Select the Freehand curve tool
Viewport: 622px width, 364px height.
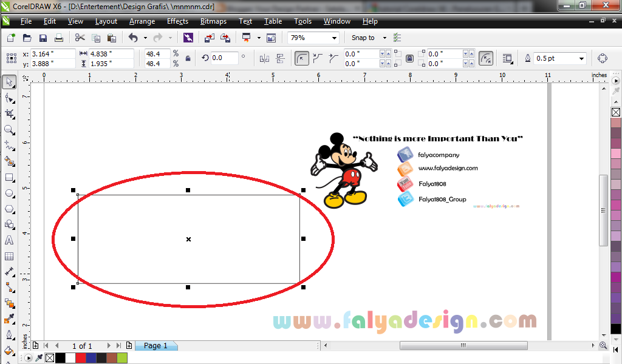9,146
